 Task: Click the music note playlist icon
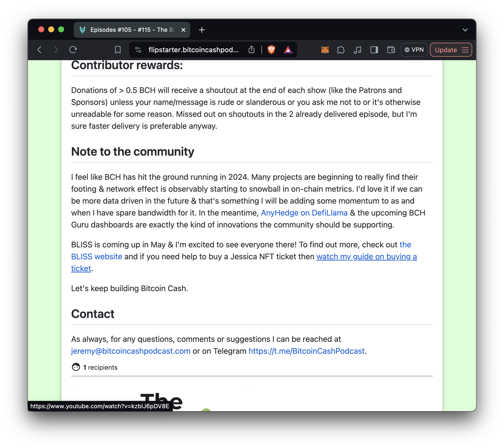pos(357,50)
